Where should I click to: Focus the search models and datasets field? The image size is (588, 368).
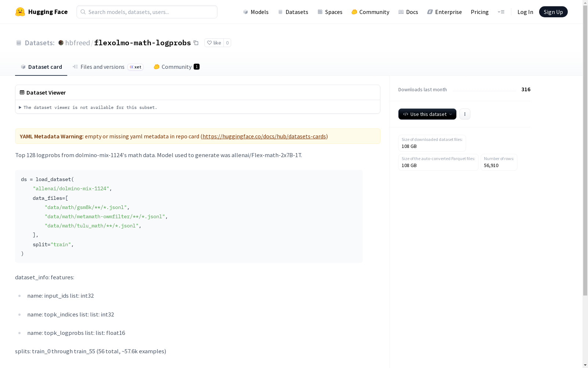click(x=147, y=12)
